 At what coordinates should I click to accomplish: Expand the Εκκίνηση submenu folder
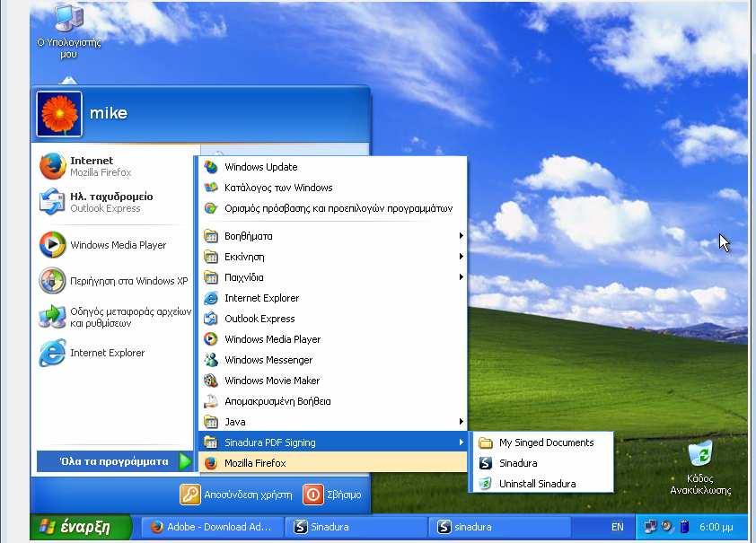tap(333, 257)
